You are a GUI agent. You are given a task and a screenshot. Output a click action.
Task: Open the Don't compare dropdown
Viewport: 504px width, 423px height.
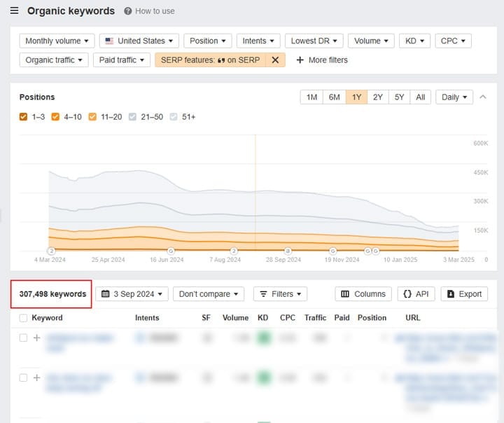(209, 293)
